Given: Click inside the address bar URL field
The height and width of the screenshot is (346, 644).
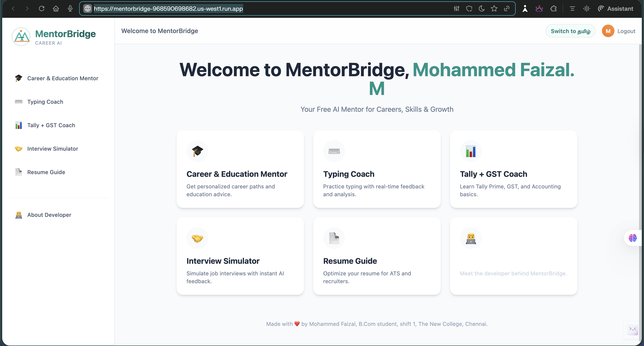Looking at the screenshot, I should tap(169, 8).
